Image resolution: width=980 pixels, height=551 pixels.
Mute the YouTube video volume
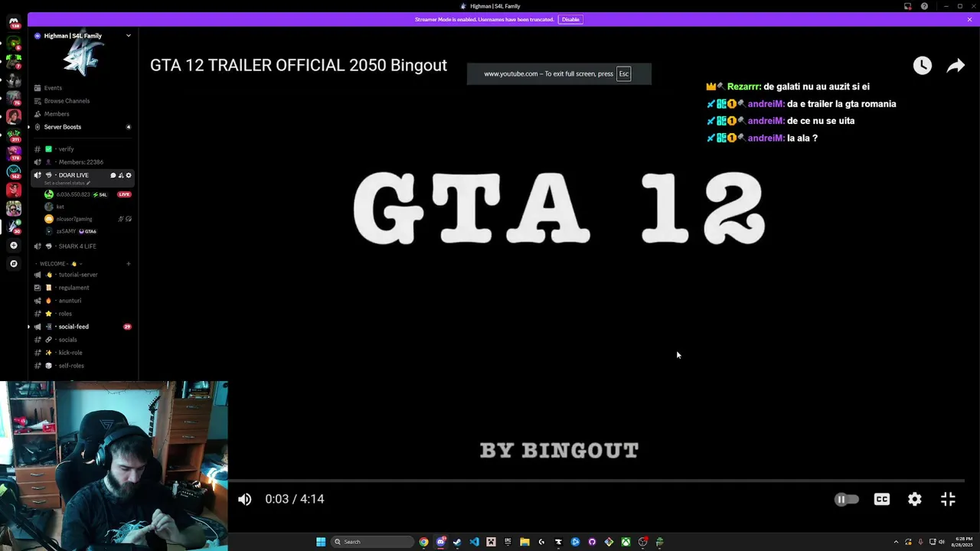245,499
